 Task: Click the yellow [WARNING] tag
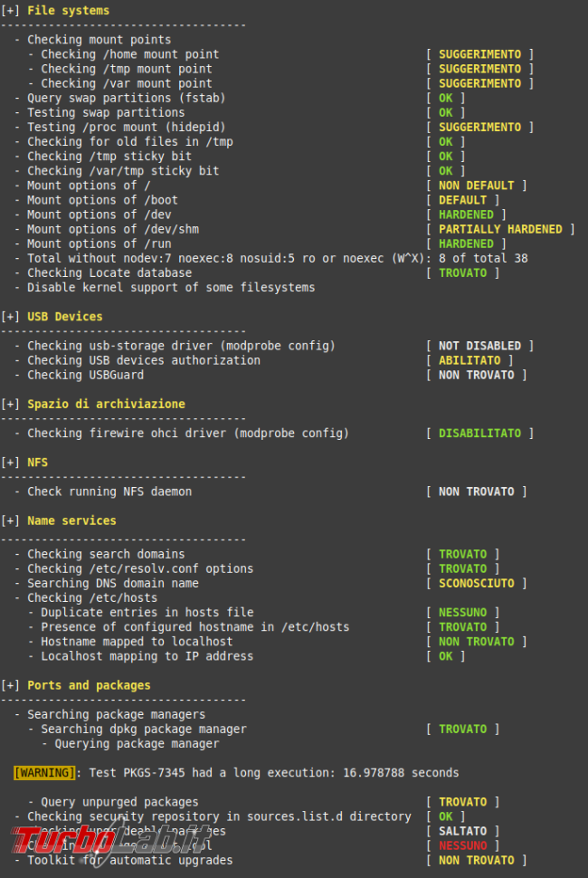point(44,772)
